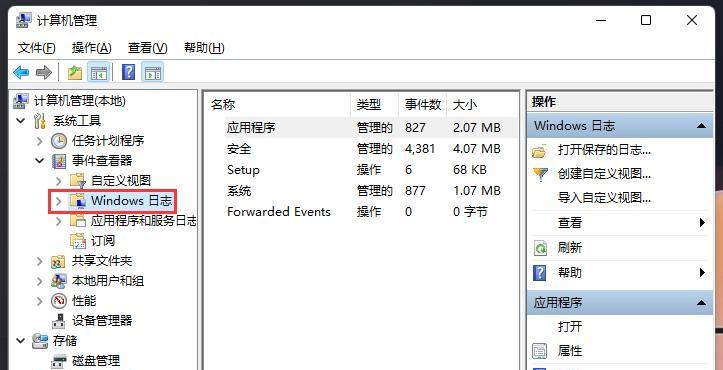Click the 自定义视图 folder icon
This screenshot has width=723, height=370.
[77, 180]
